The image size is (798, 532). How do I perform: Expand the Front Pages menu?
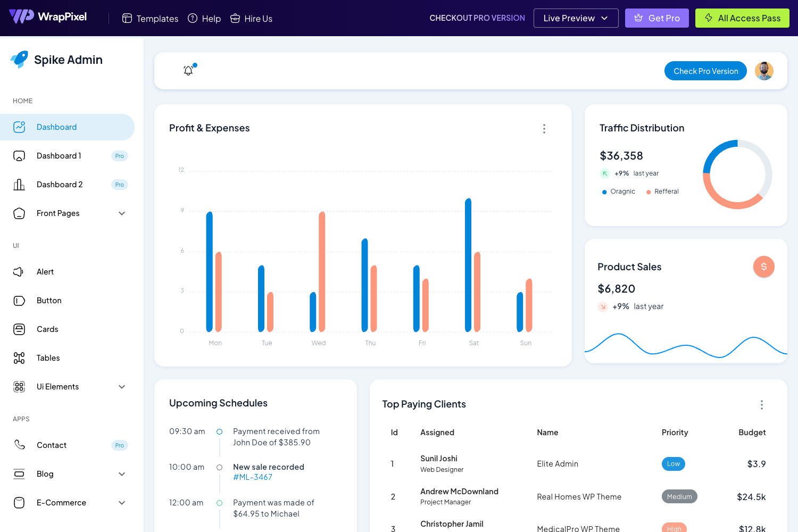pyautogui.click(x=122, y=213)
